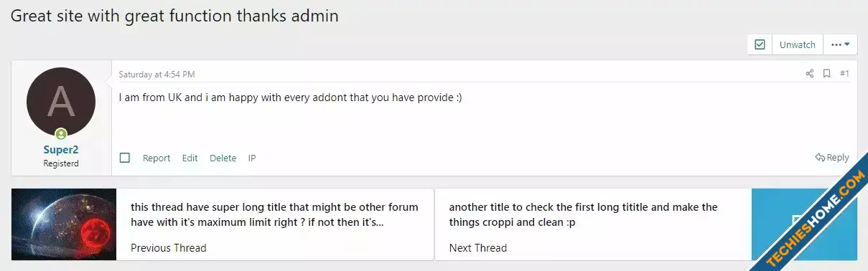Delete the post
The width and height of the screenshot is (868, 271).
pos(223,158)
